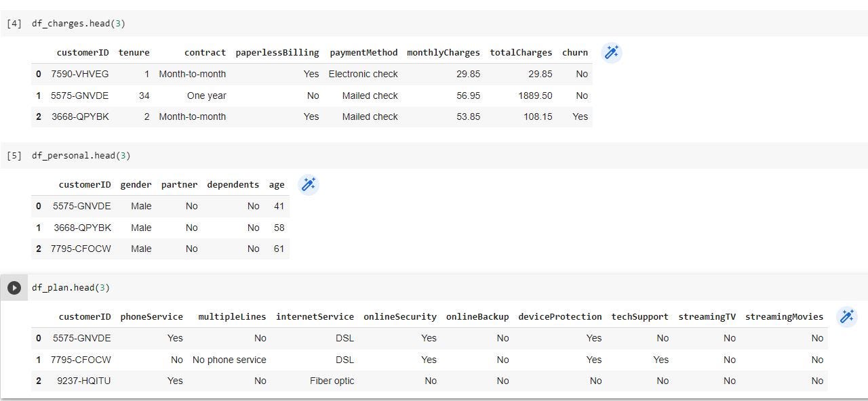The image size is (868, 401).
Task: Click the magic wand icon beside df_personal table
Action: (x=309, y=185)
